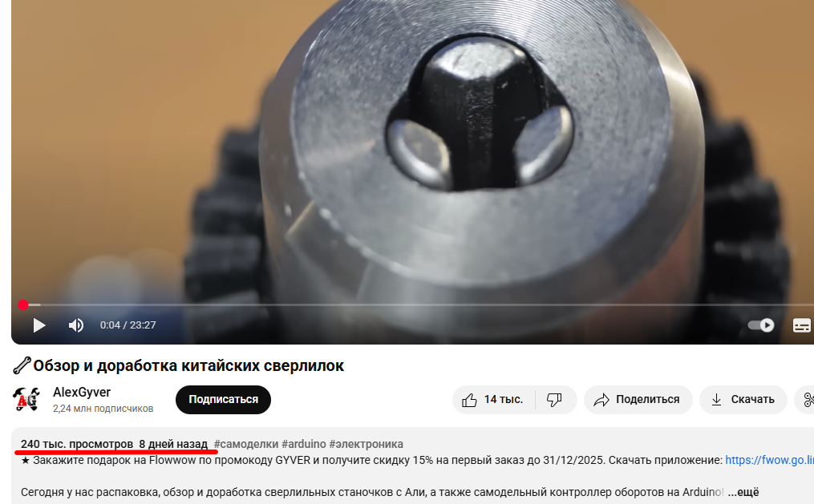Click the Поделиться share button
This screenshot has height=504, width=814.
pos(638,400)
